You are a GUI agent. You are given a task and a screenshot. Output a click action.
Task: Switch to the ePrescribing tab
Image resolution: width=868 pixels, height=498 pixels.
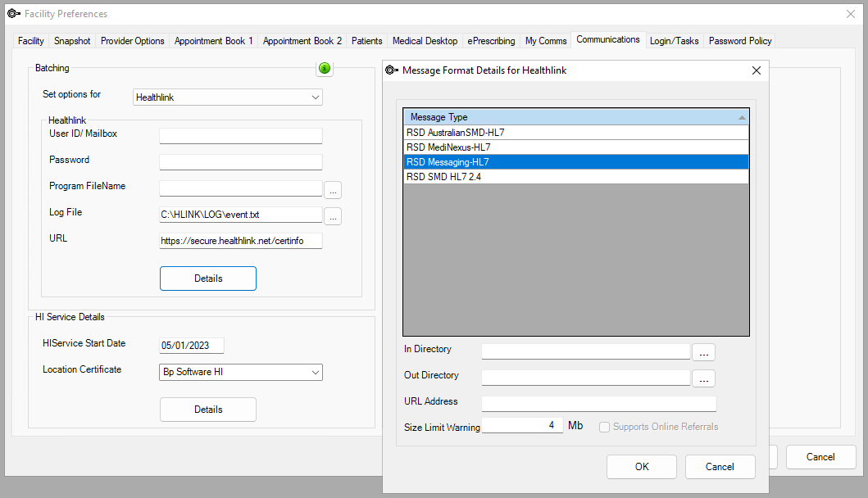point(491,41)
